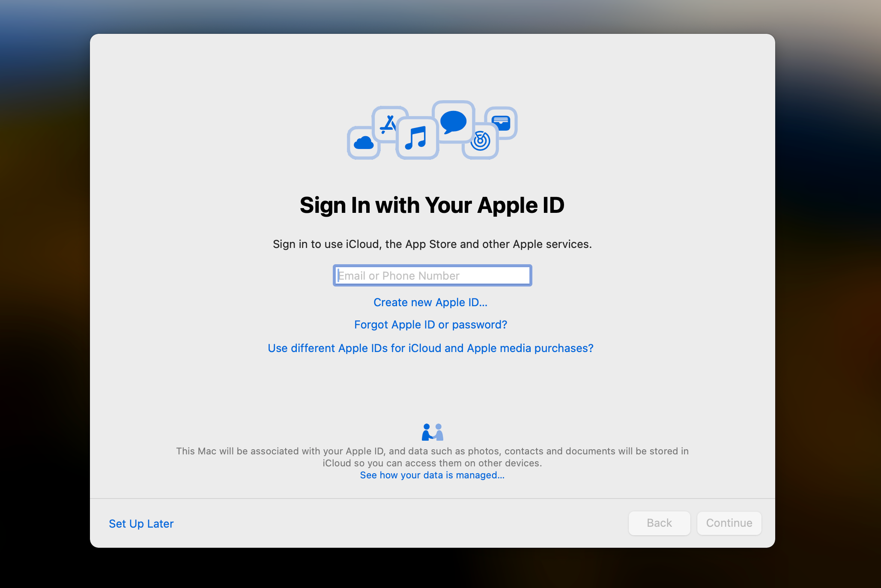Click Forgot Apple ID or password
Viewport: 881px width, 588px height.
point(431,325)
